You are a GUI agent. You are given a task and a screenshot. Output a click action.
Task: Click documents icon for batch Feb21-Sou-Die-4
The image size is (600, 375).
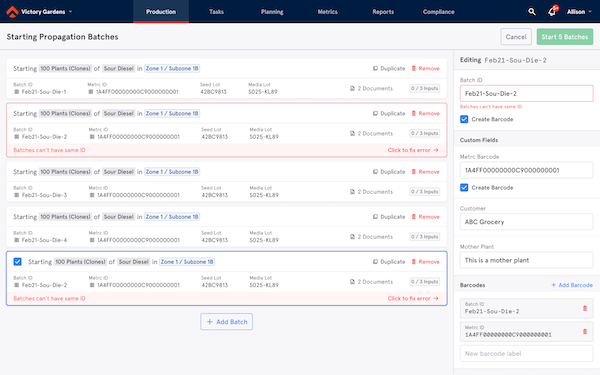pyautogui.click(x=352, y=237)
